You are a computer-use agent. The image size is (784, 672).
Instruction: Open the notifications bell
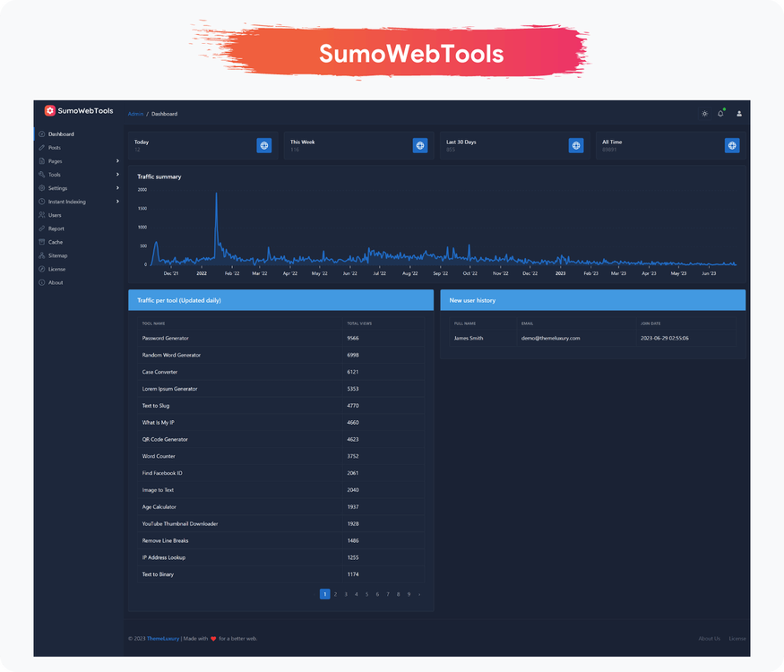pyautogui.click(x=721, y=114)
